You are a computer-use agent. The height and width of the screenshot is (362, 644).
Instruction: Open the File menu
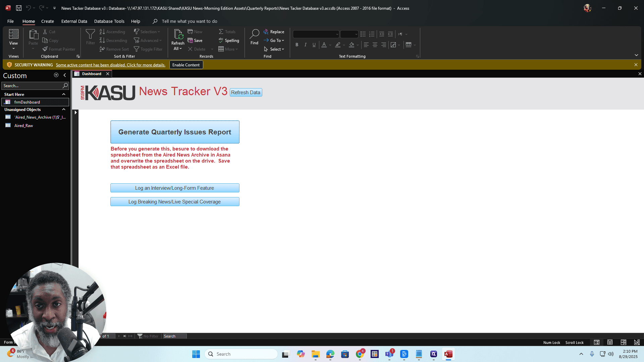10,21
